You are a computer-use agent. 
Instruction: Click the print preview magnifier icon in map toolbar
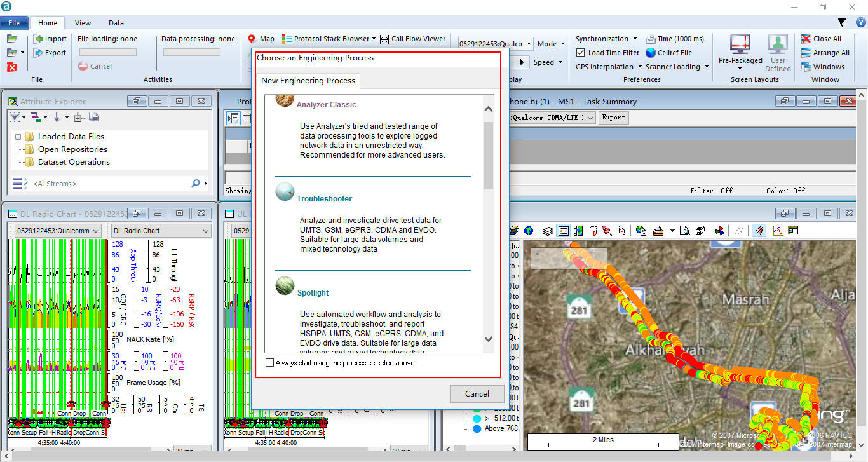tap(685, 231)
